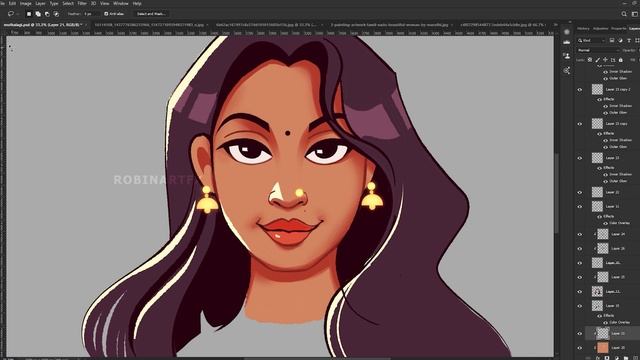The image size is (640, 360).
Task: Open the View menu
Action: tap(105, 3)
